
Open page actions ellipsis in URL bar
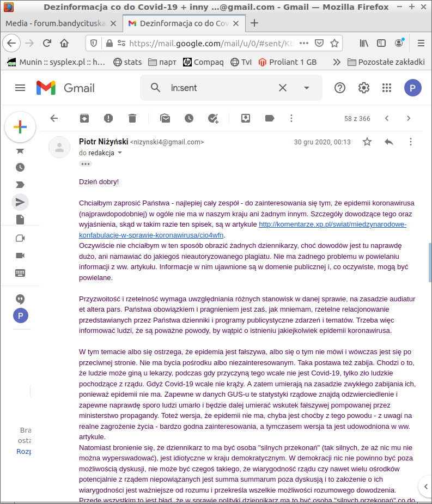click(x=304, y=43)
